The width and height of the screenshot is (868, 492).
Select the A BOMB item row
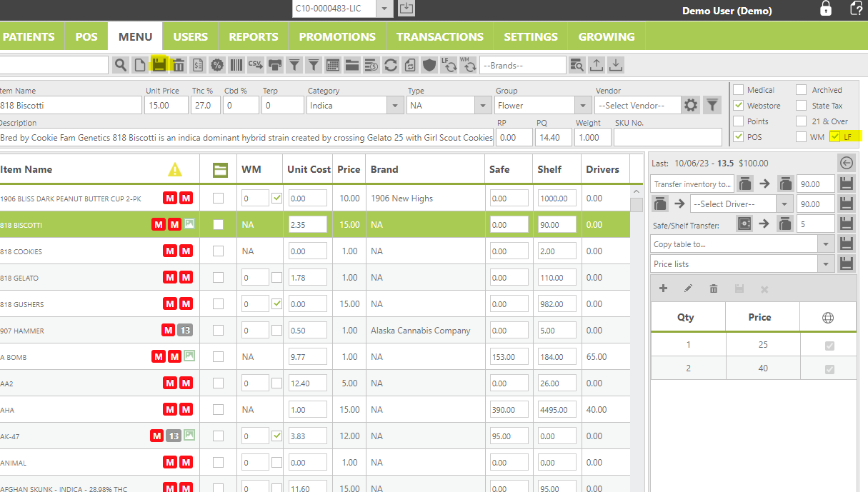click(315, 357)
